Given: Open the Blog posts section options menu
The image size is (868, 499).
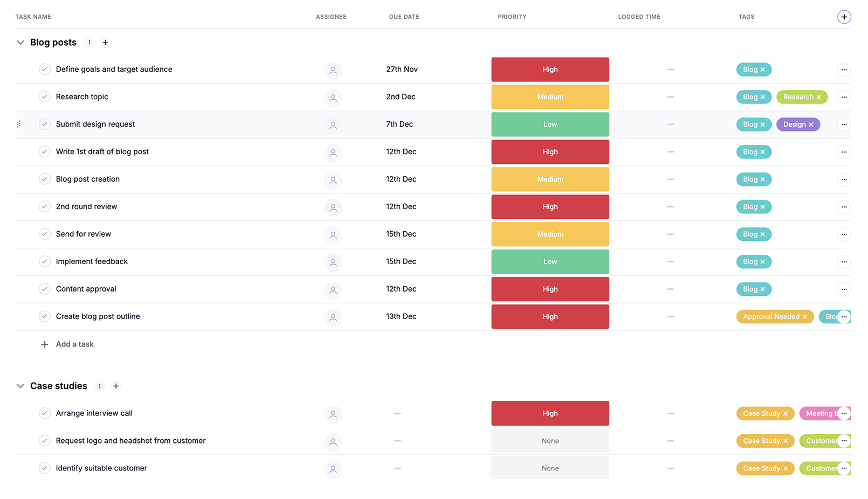Looking at the screenshot, I should (89, 43).
